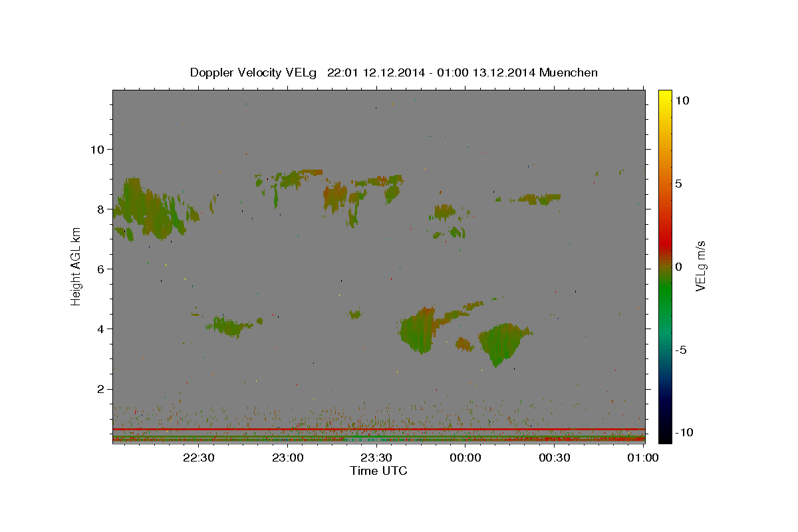The width and height of the screenshot is (798, 532).
Task: Click the colorbar tick label -5
Action: pos(681,350)
